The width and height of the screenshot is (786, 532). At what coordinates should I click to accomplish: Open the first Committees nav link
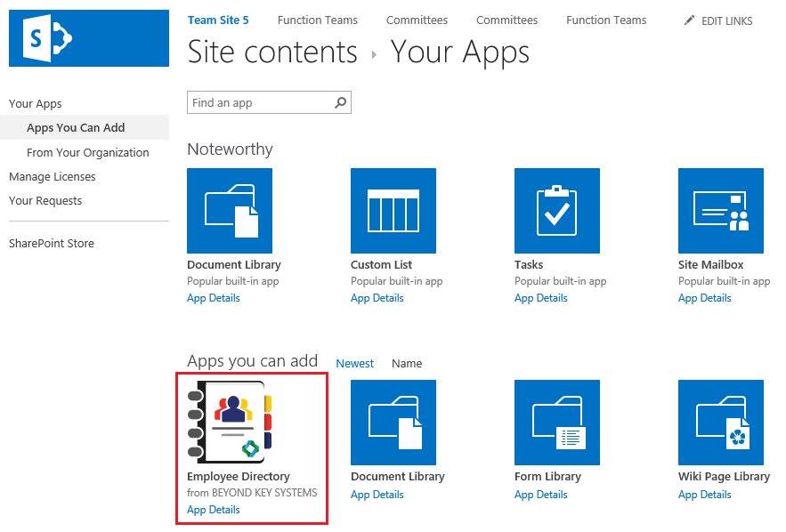point(417,20)
